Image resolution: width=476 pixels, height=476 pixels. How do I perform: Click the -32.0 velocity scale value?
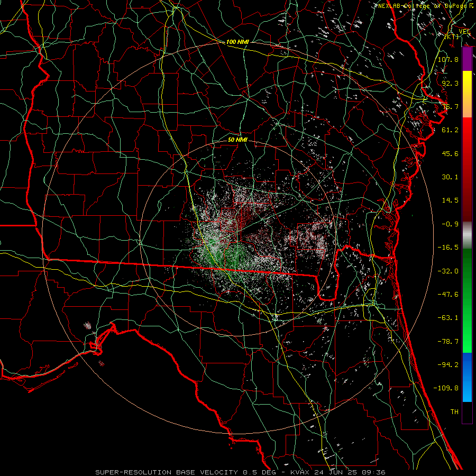(x=448, y=271)
